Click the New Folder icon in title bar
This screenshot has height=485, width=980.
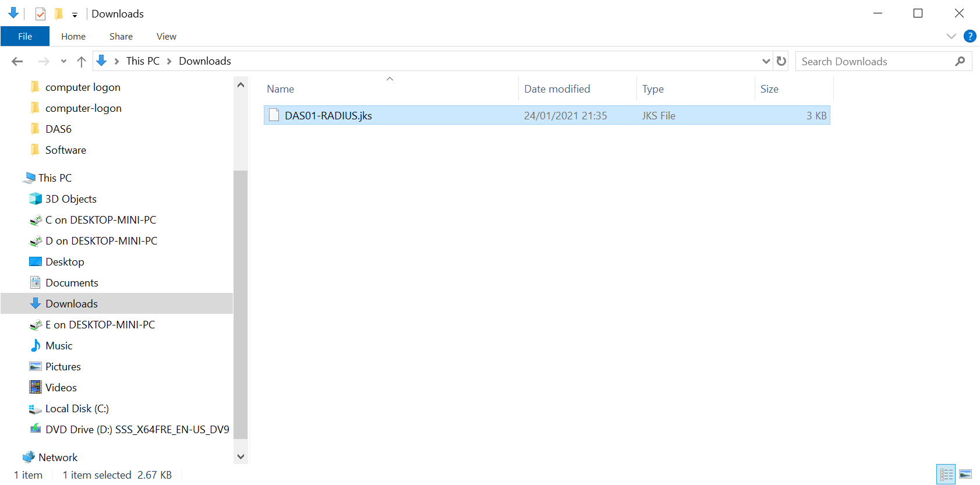coord(59,13)
